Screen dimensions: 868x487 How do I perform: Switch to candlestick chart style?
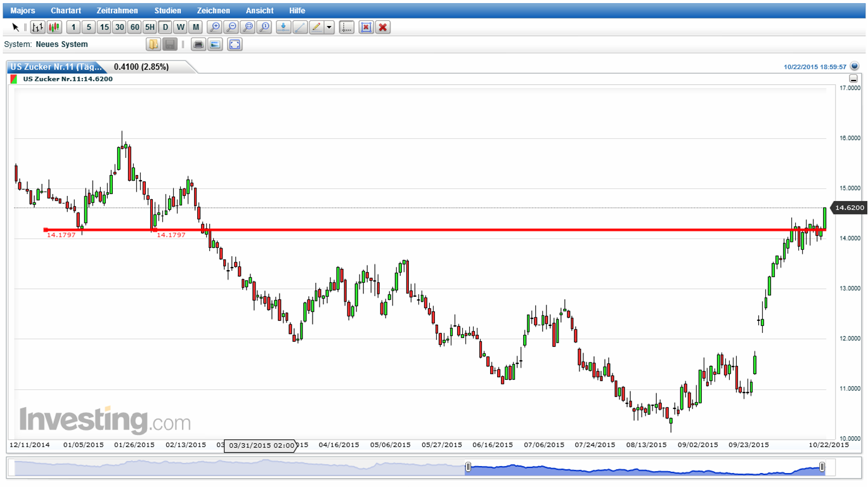click(54, 27)
